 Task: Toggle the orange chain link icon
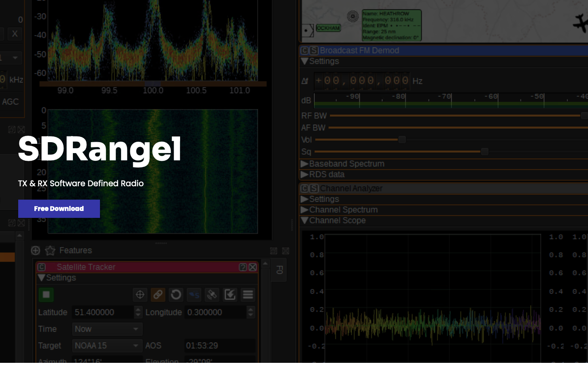pyautogui.click(x=158, y=295)
